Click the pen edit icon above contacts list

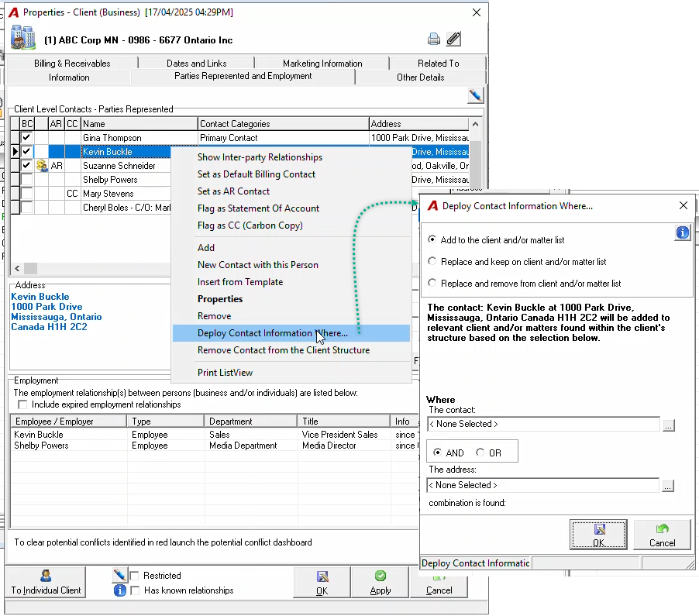click(475, 95)
